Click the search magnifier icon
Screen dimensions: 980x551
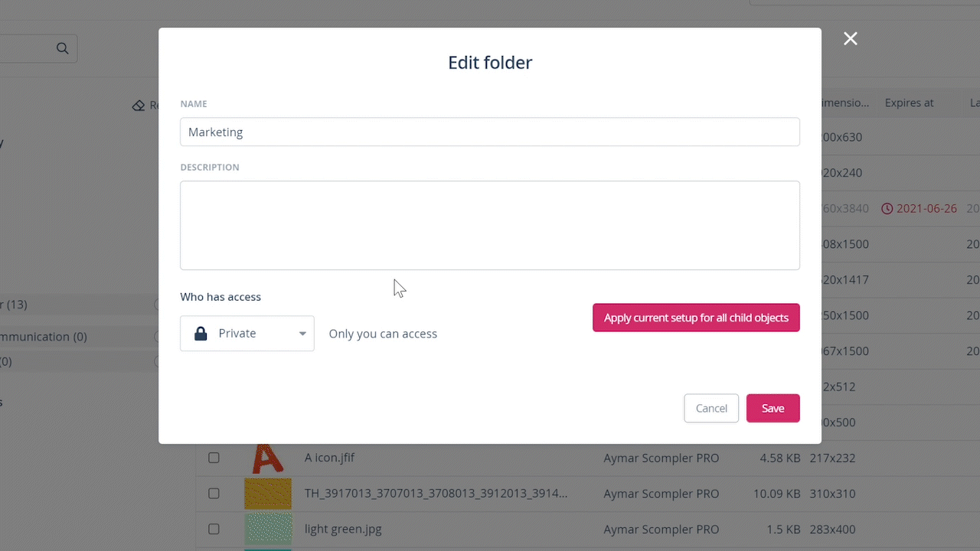63,49
